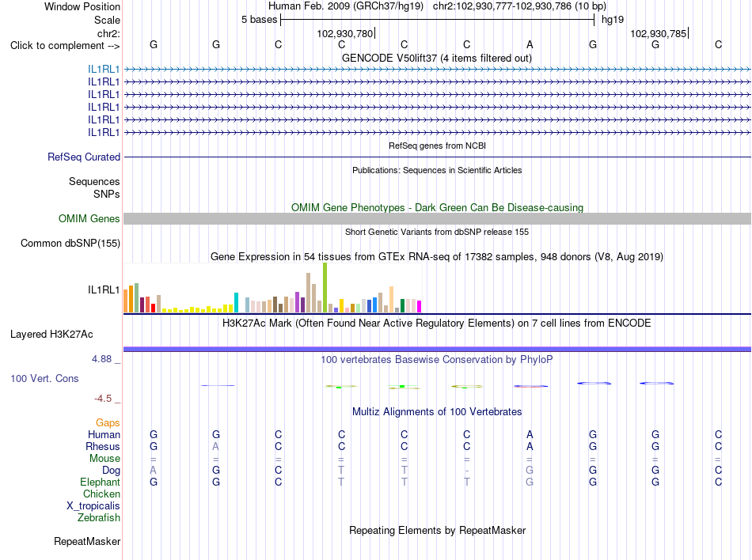Select the Zebrafish alignment row label
Image resolution: width=752 pixels, height=560 pixels.
[x=99, y=518]
